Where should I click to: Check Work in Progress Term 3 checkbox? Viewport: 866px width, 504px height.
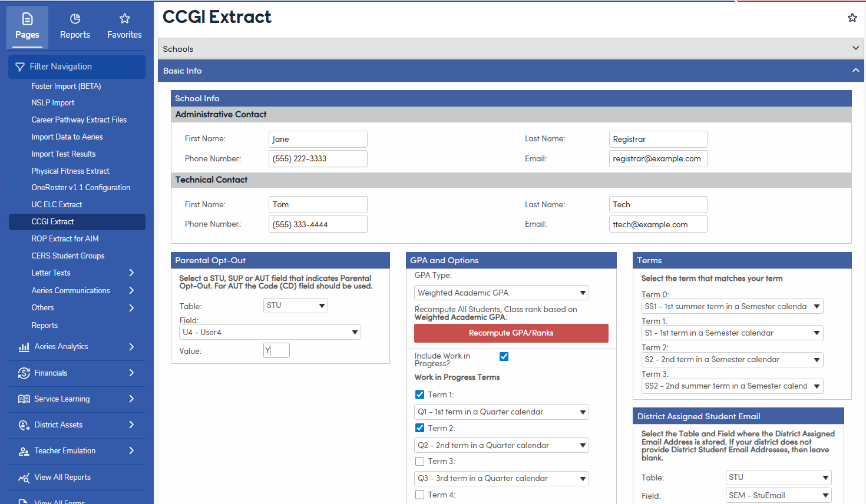click(419, 462)
